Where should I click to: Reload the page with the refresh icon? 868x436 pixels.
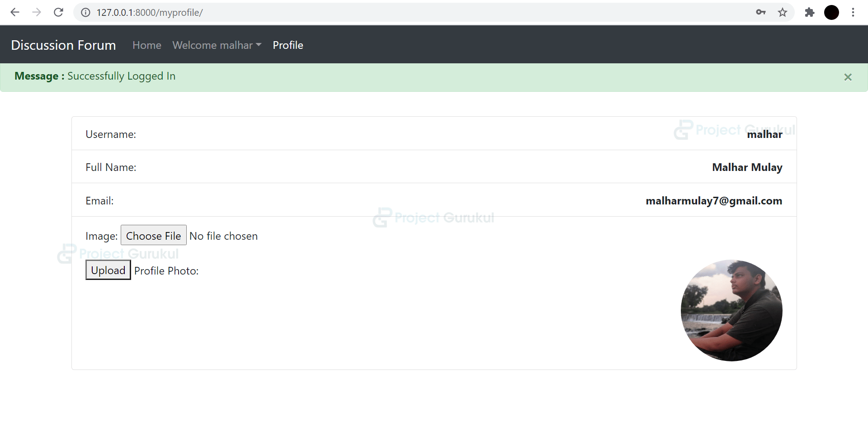coord(58,12)
